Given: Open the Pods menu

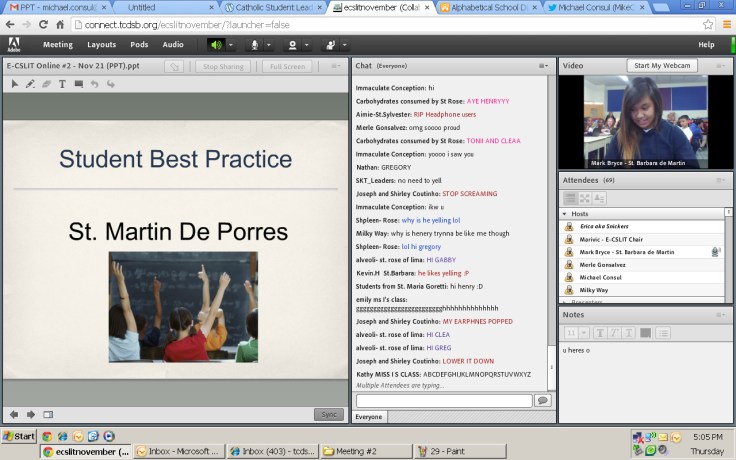Looking at the screenshot, I should coord(139,45).
